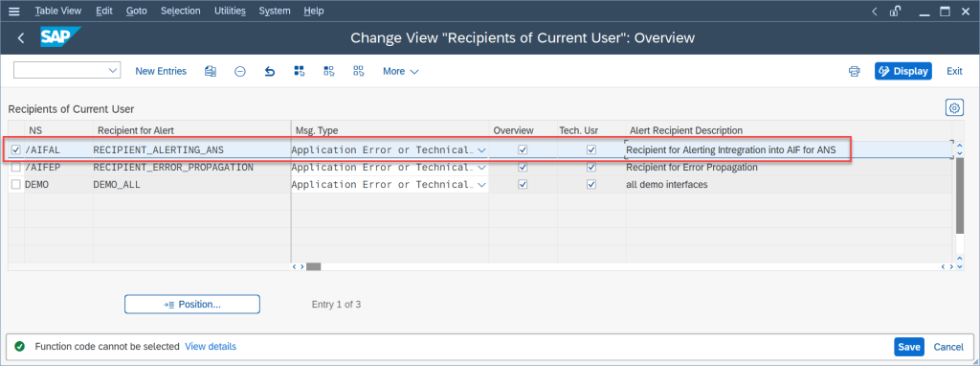Open the hamburger menu icon

coord(13,11)
